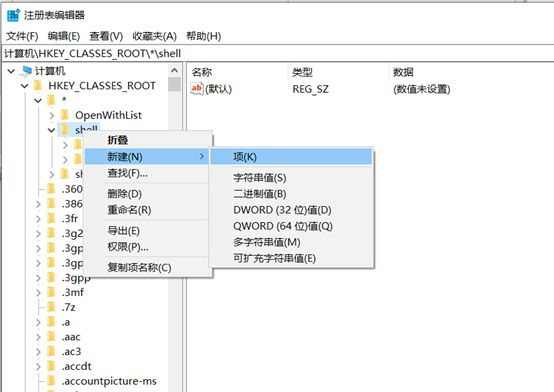Click the (数值未设置) data cell
Screen dimensions: 554x392
tap(422, 89)
